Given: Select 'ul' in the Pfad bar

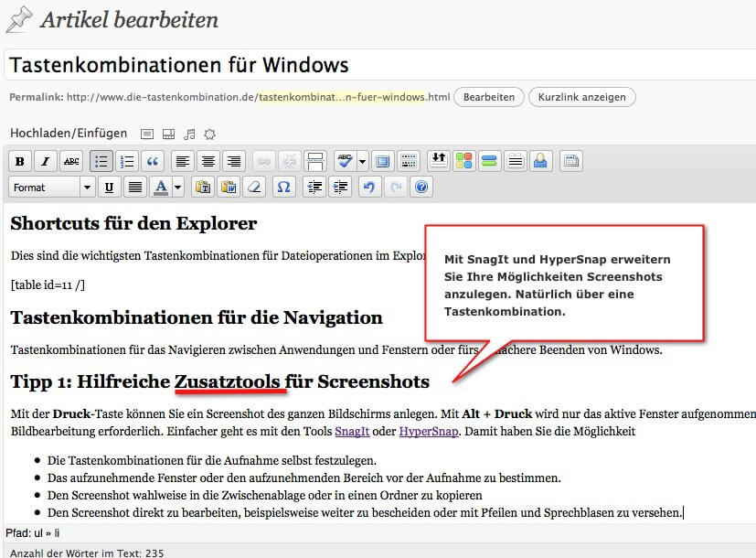Looking at the screenshot, I should 38,533.
